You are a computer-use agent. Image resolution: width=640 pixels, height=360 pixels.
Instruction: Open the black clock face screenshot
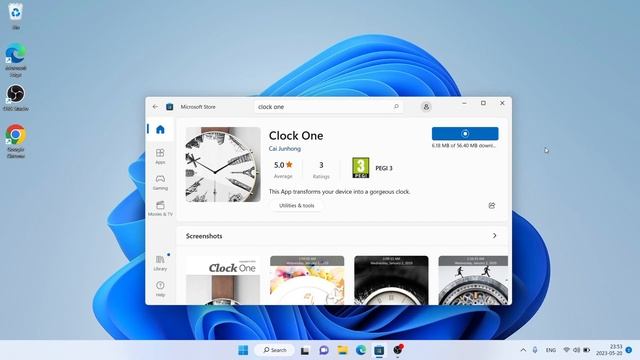click(x=391, y=280)
